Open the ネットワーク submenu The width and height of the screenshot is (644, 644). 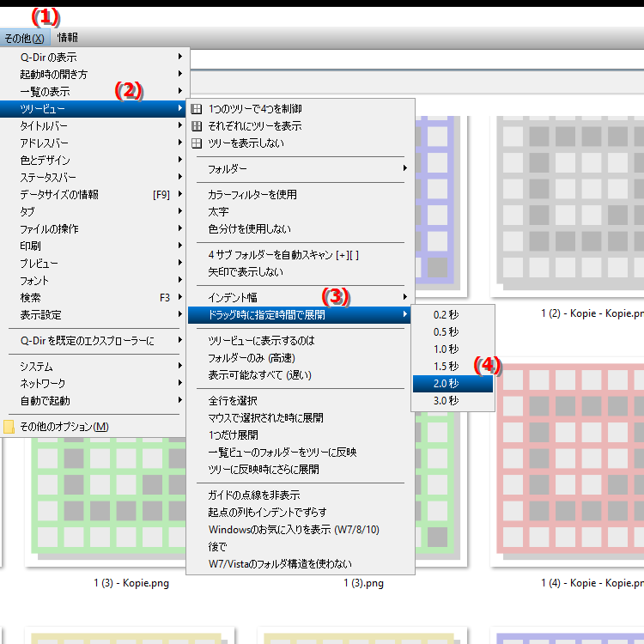coord(94,384)
